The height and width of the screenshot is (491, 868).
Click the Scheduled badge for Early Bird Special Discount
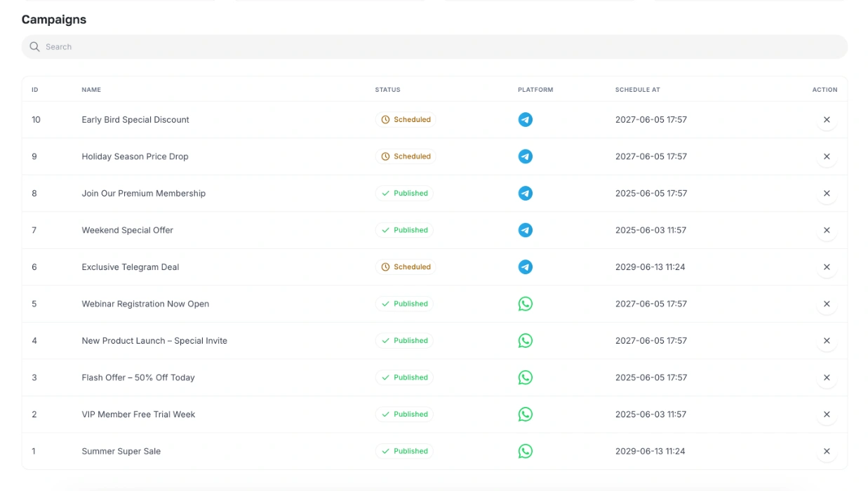406,120
